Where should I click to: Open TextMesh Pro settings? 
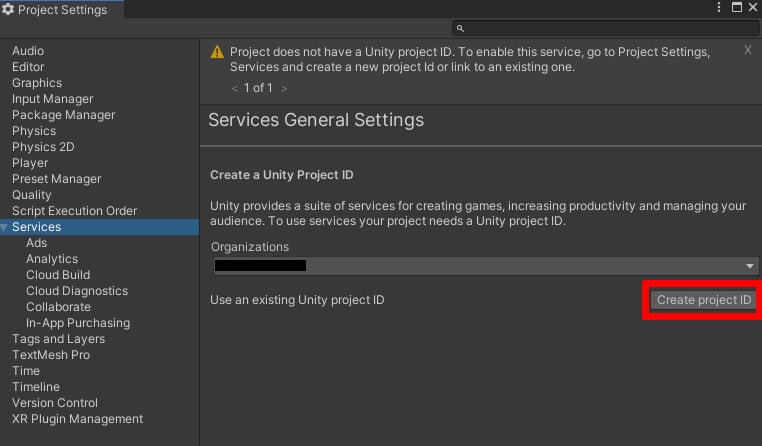[51, 355]
